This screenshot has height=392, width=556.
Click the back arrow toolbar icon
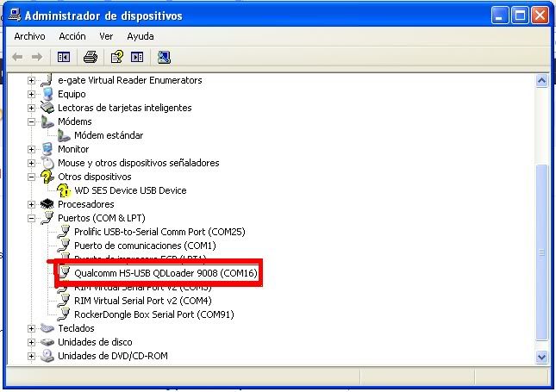[x=17, y=58]
